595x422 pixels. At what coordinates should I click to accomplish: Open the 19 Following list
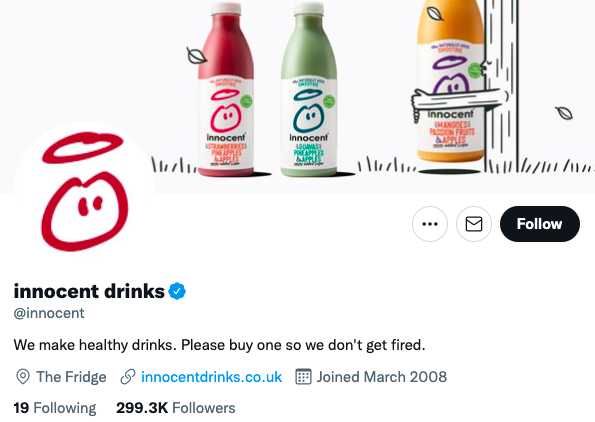[x=55, y=408]
